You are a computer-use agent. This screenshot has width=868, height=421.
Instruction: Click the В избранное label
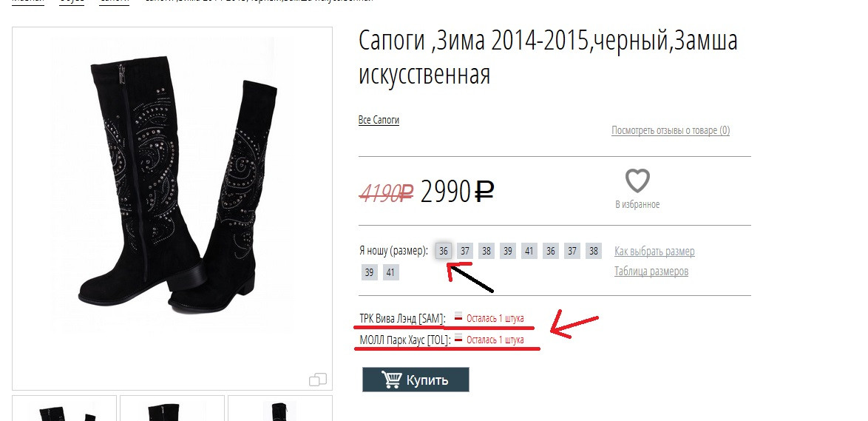click(637, 204)
